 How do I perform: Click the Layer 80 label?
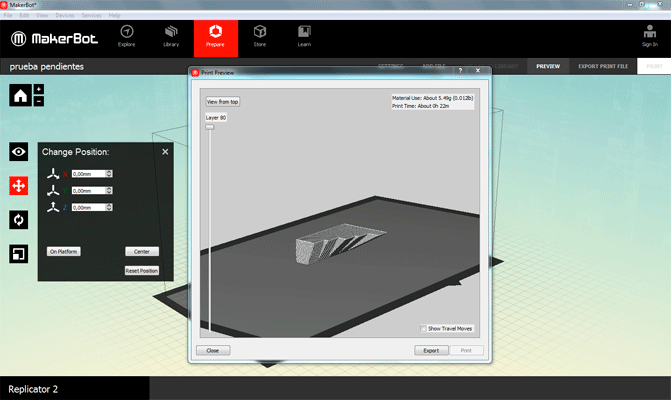(216, 118)
